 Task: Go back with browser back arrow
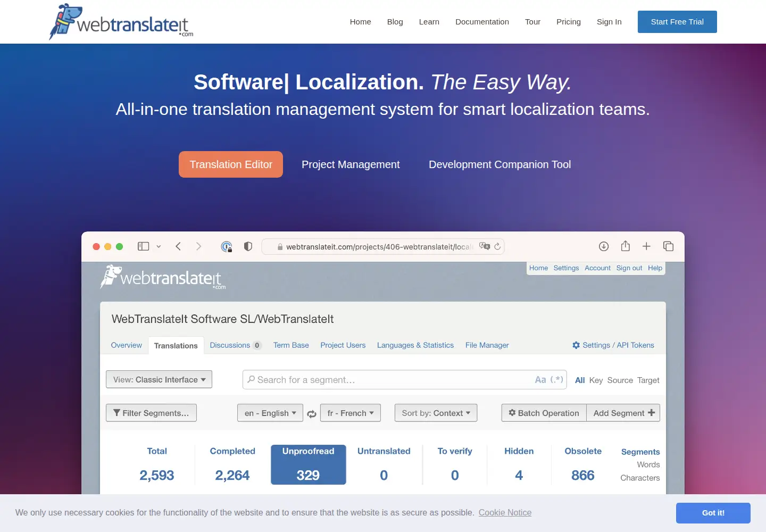[x=178, y=246]
